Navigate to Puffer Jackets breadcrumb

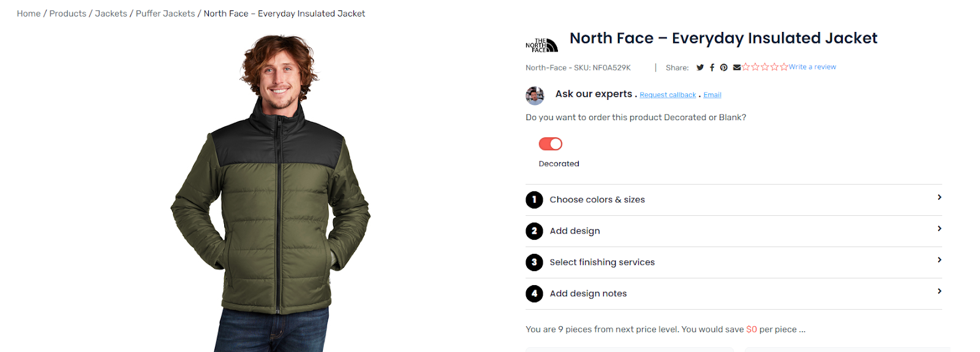165,13
